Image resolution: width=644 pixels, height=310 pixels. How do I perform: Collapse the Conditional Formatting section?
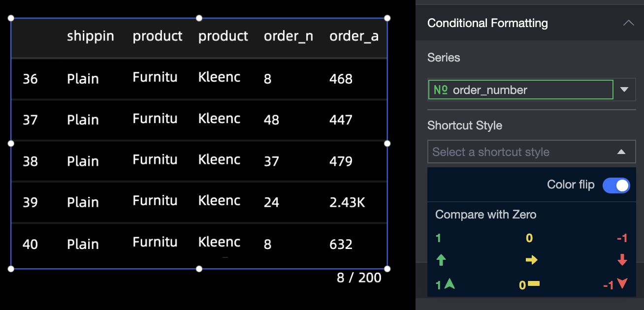tap(628, 23)
